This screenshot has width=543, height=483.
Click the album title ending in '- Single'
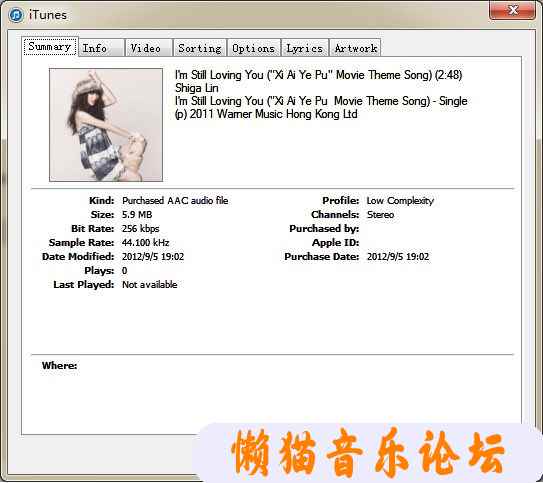tap(321, 101)
